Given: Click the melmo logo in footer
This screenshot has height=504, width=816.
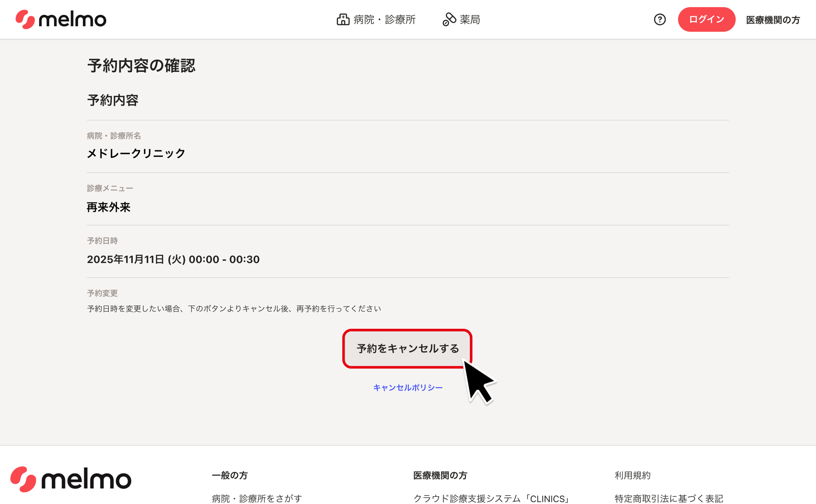Looking at the screenshot, I should [71, 479].
